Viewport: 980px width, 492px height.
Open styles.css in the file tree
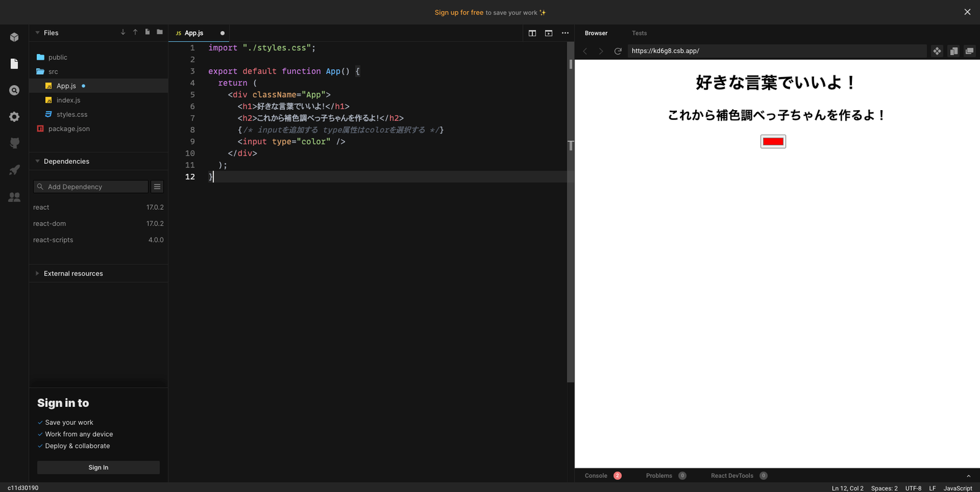pos(99,114)
